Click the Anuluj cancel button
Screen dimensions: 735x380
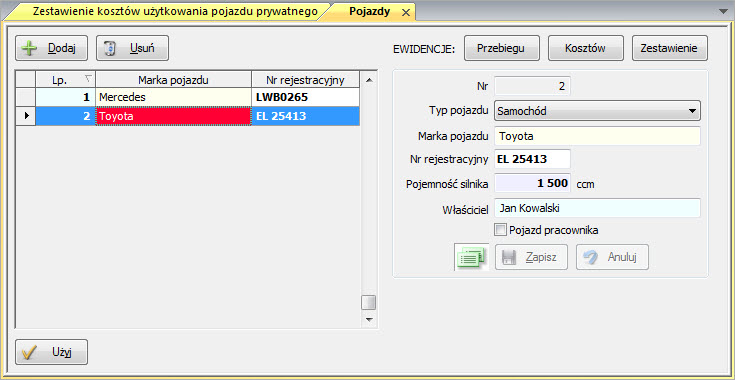click(x=613, y=257)
